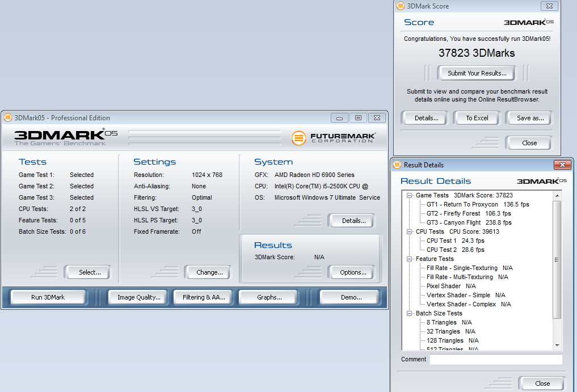
Task: Select CPU Test 1 row
Action: click(455, 241)
